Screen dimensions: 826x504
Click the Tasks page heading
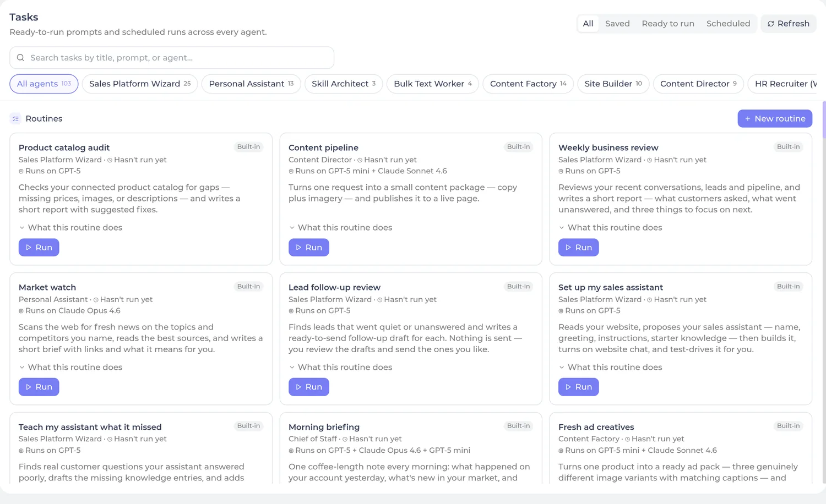[24, 17]
